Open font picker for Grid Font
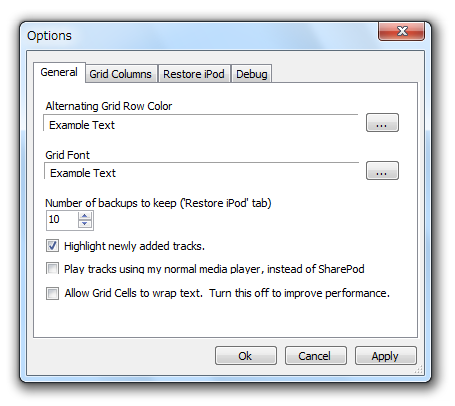The height and width of the screenshot is (406, 455). (382, 171)
